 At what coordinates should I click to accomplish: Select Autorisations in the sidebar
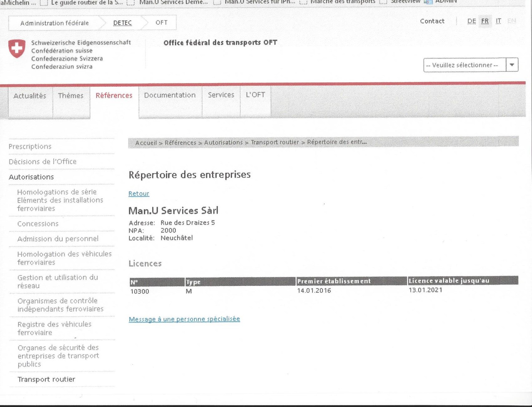click(31, 177)
